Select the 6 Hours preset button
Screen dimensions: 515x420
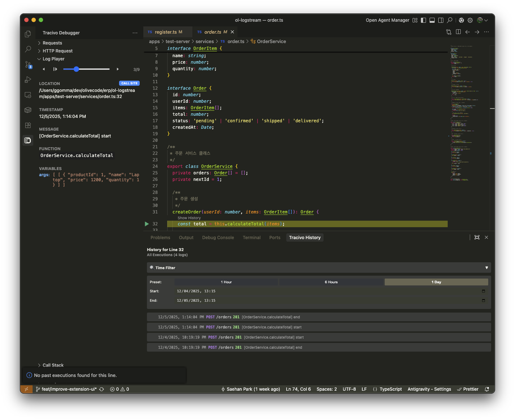(331, 282)
